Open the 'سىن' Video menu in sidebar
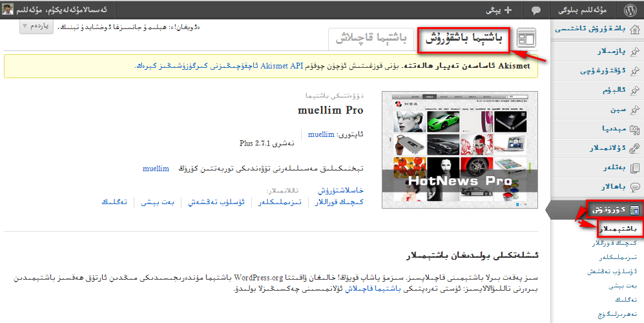 click(618, 109)
